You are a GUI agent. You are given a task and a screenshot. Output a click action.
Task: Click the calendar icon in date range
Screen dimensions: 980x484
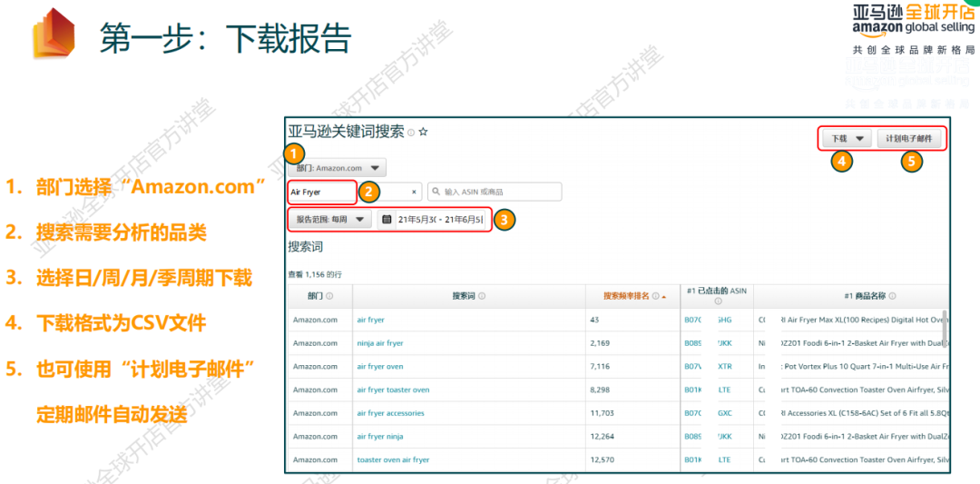[x=387, y=219]
